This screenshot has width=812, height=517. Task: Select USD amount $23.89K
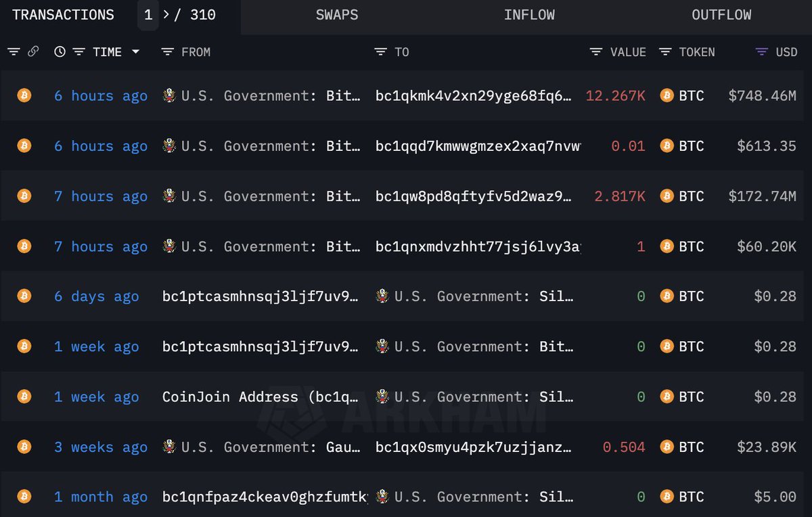coord(767,447)
